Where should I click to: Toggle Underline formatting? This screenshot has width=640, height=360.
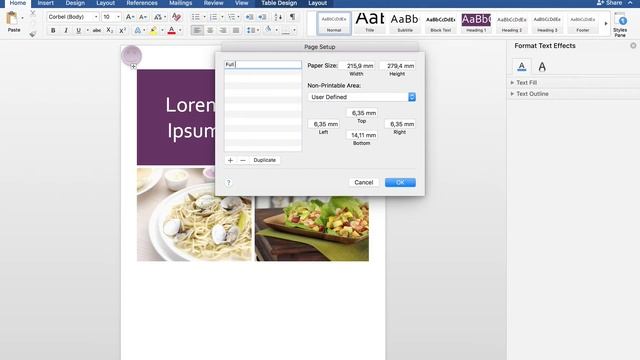(x=78, y=30)
